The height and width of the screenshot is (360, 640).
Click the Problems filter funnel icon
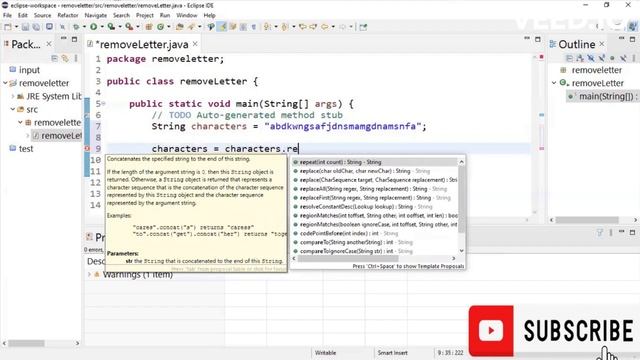(600, 232)
